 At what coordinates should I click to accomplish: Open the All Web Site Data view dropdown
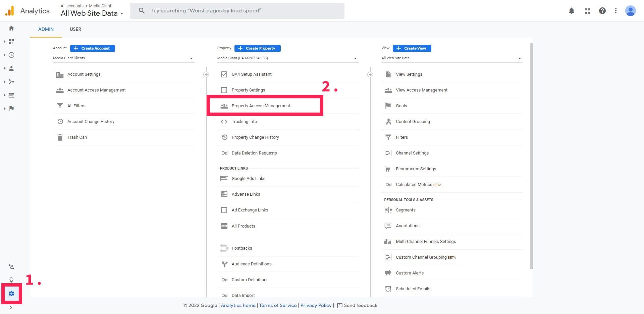(452, 58)
